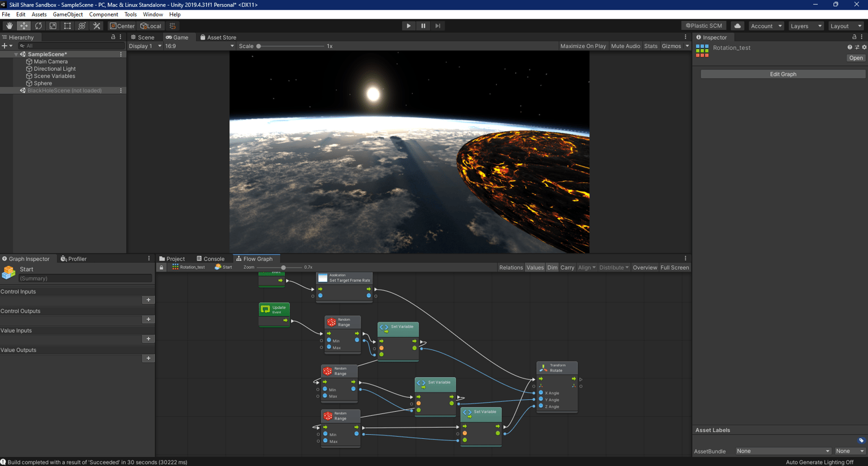Toggle Local handle rotation mode
The width and height of the screenshot is (868, 466).
151,26
